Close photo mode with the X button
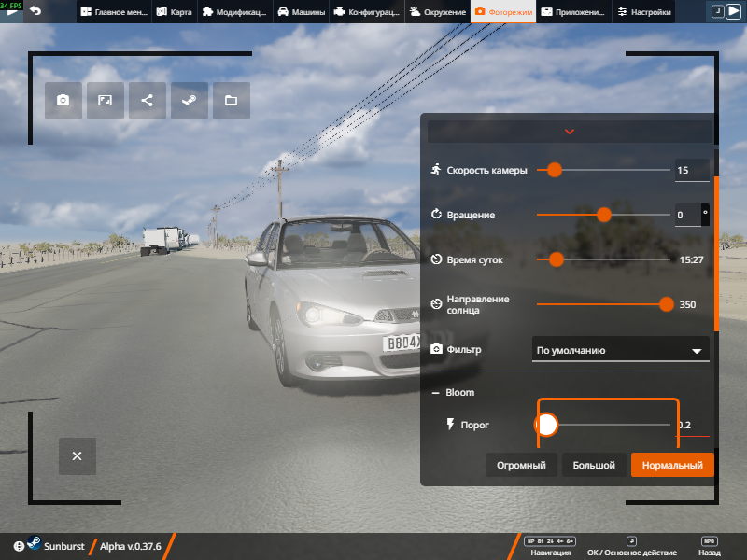Viewport: 747px width, 560px height. click(78, 456)
